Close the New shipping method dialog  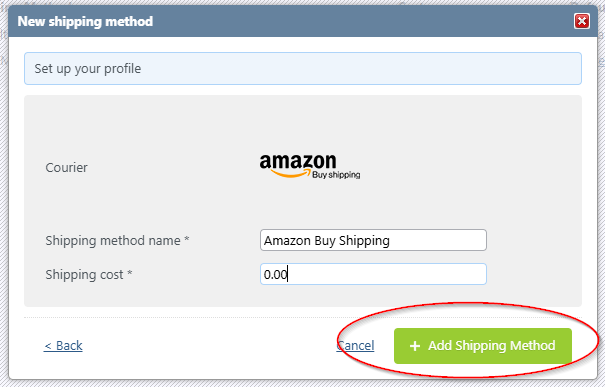click(x=581, y=21)
